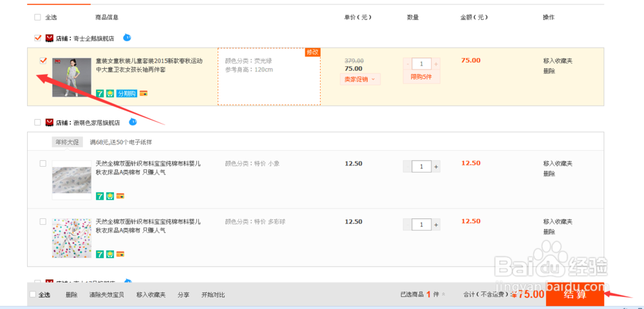Click the Wangwang chat icon for 激萌色家居旗舰店
Viewport: 644px width, 309px height.
coord(133,122)
